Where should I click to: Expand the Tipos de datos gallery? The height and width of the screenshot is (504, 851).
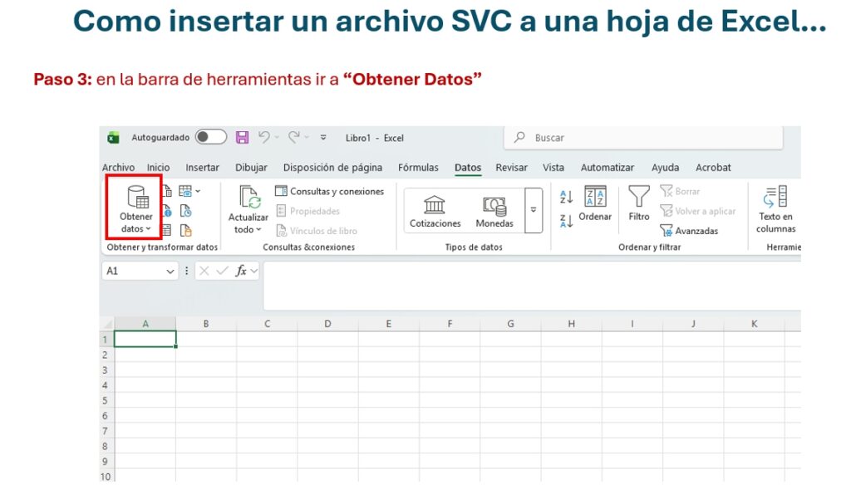534,210
